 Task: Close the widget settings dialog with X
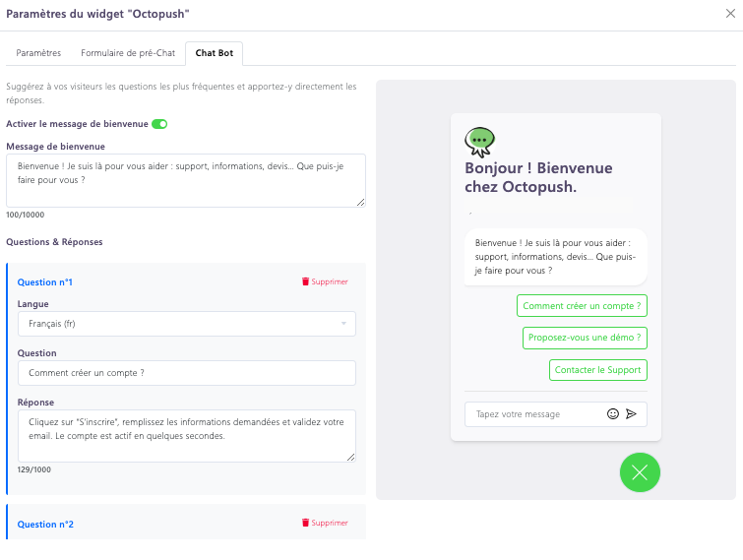tap(729, 14)
